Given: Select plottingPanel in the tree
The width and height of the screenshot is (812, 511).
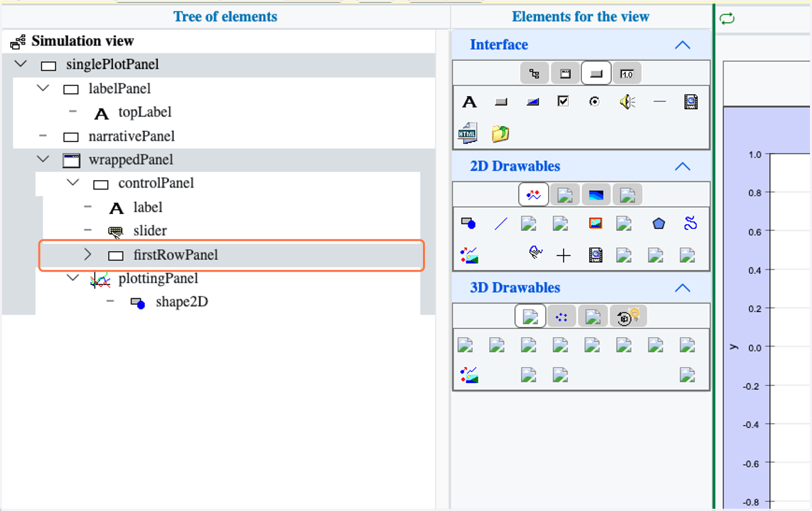Looking at the screenshot, I should (x=158, y=278).
